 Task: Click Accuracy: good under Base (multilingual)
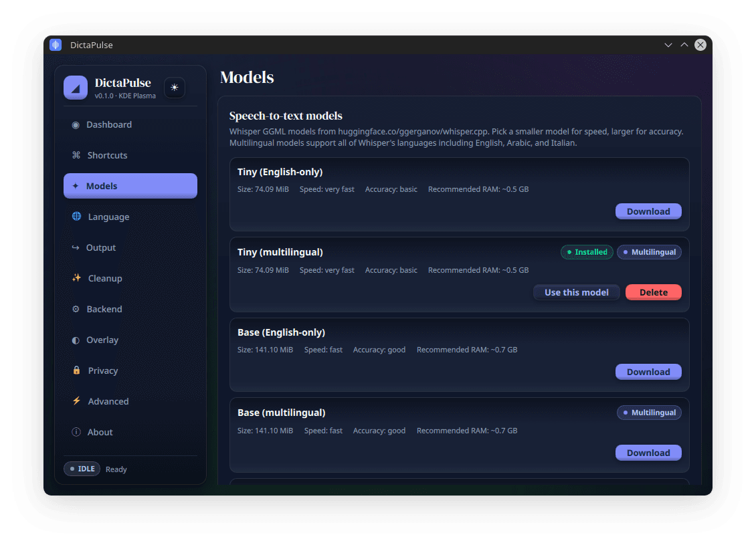pyautogui.click(x=379, y=431)
